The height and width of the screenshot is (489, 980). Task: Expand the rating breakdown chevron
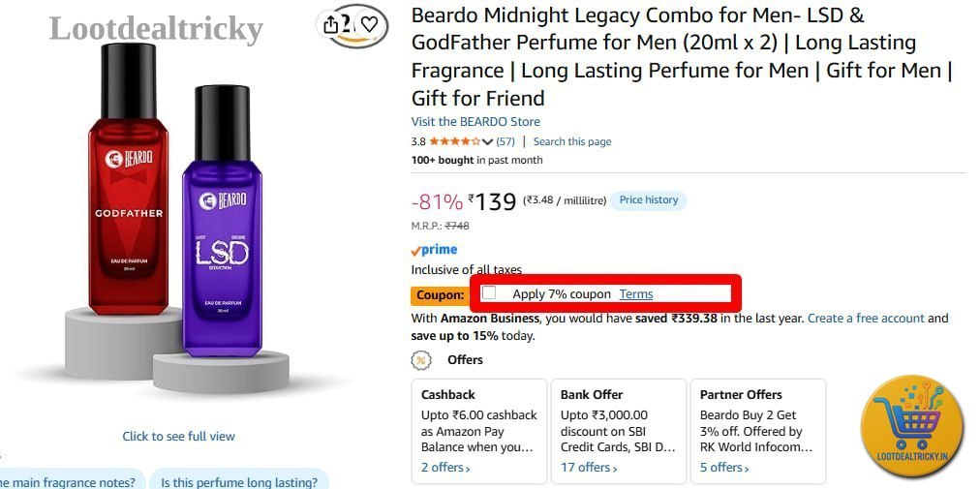[487, 142]
